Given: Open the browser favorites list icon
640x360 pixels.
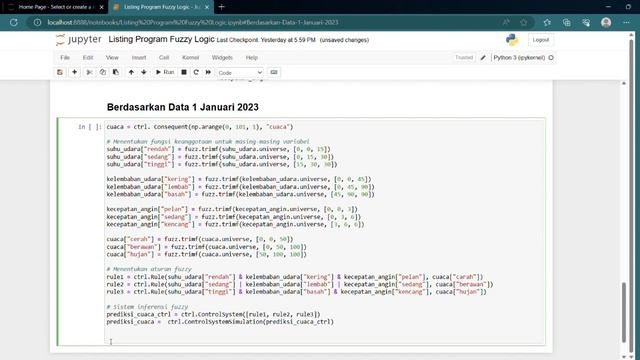Looking at the screenshot, I should (x=547, y=22).
